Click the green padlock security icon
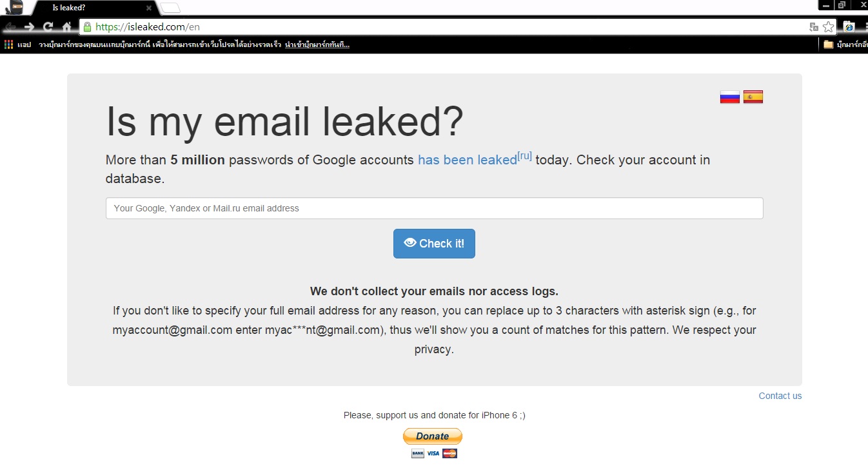The height and width of the screenshot is (466, 868). pyautogui.click(x=87, y=27)
